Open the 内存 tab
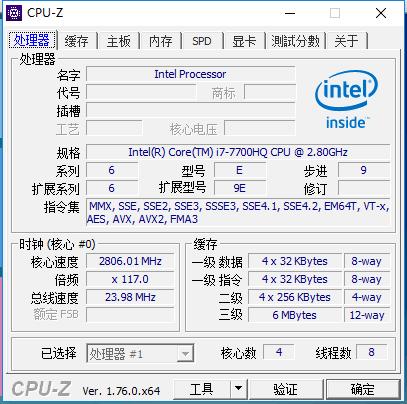Screen dimensions: 407x404 tap(161, 41)
